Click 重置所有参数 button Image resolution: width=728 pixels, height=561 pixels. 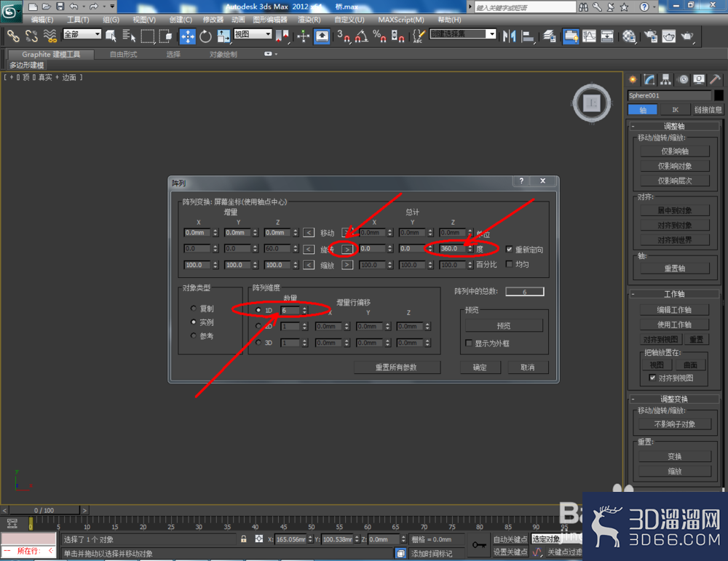[x=397, y=367]
